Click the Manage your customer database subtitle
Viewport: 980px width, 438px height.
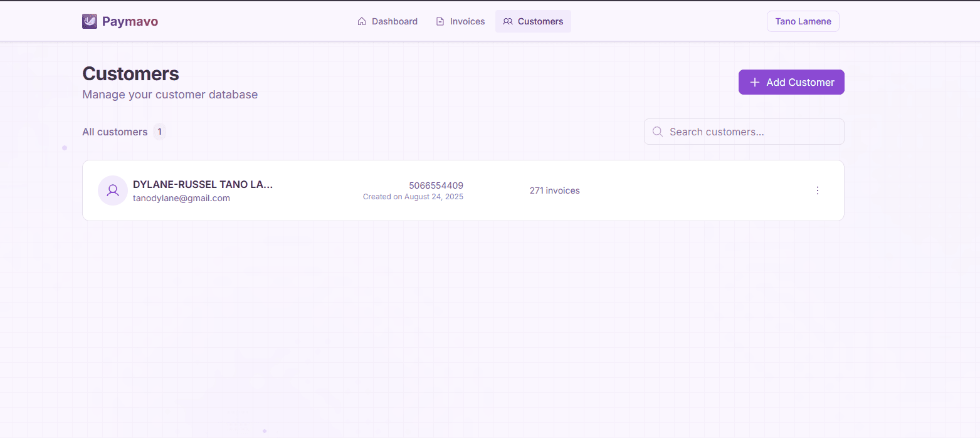point(170,95)
